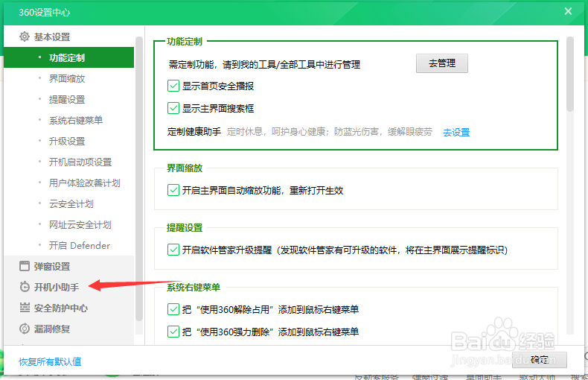Toggle 开启主界面自动缩放功能 checkbox
Image resolution: width=588 pixels, height=380 pixels.
click(173, 190)
